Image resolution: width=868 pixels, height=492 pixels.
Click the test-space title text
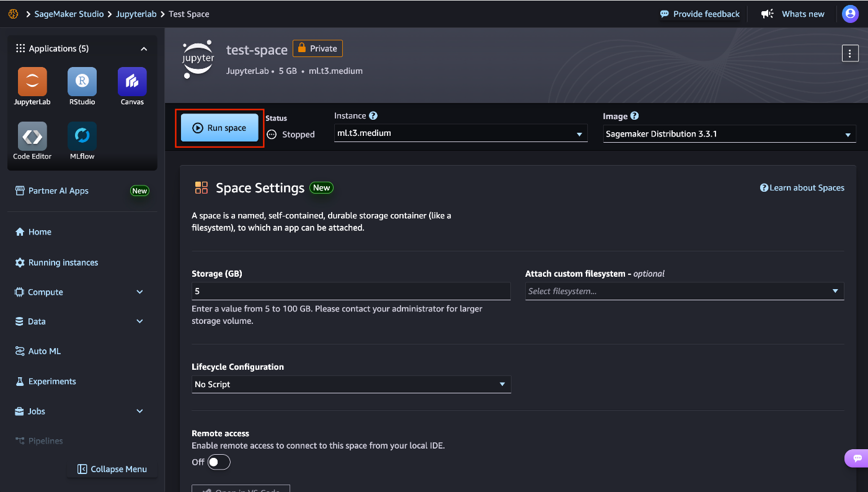[257, 50]
